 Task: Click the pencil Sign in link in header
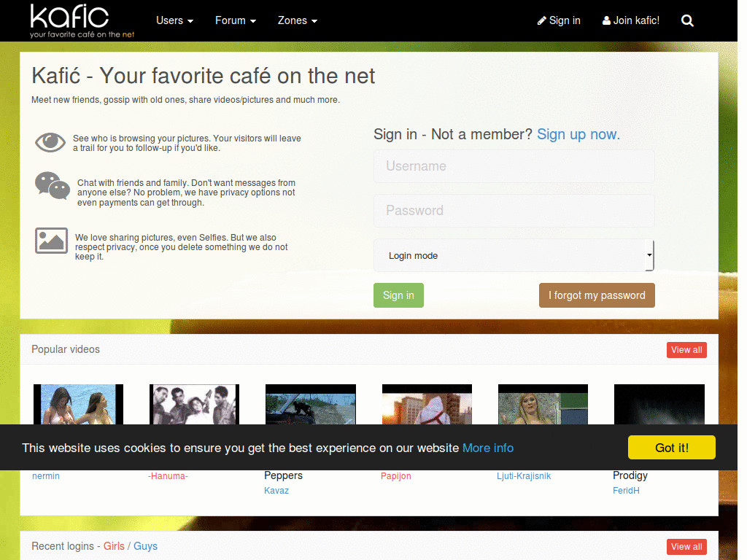click(558, 20)
